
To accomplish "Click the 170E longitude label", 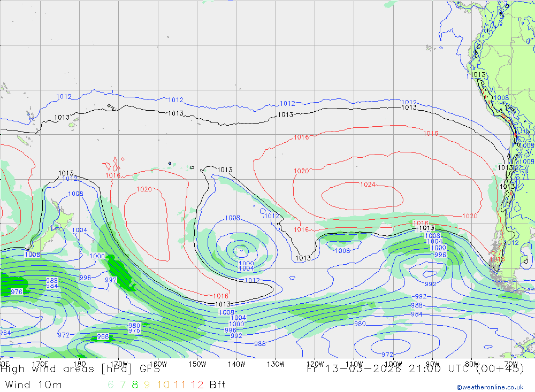I will click(x=40, y=364).
